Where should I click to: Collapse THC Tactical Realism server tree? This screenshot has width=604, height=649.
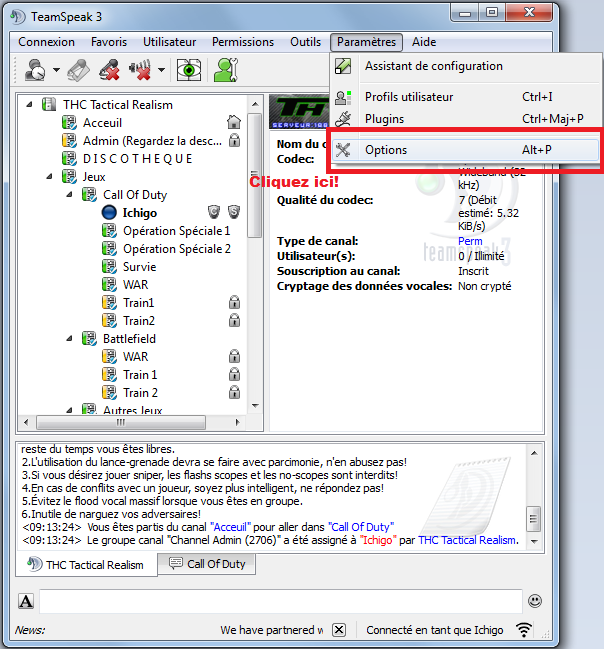(x=29, y=105)
